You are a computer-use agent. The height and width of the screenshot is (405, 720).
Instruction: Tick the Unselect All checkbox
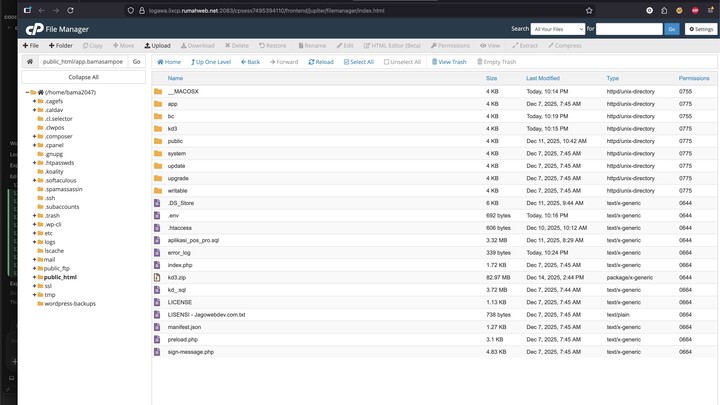[x=402, y=62]
